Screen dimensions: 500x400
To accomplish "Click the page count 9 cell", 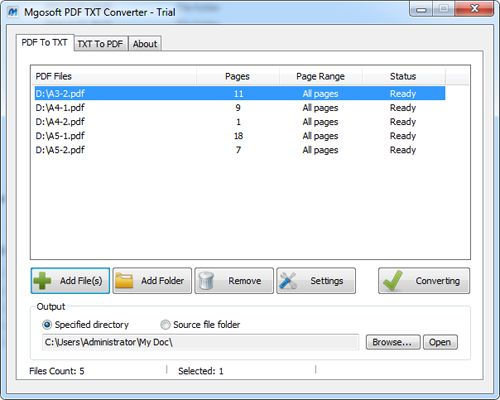I will click(238, 108).
